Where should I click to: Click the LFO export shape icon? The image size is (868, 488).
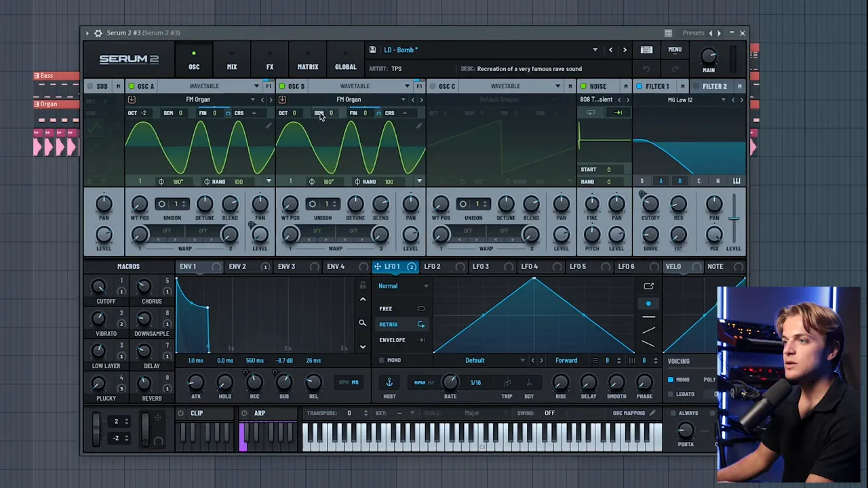tap(648, 286)
